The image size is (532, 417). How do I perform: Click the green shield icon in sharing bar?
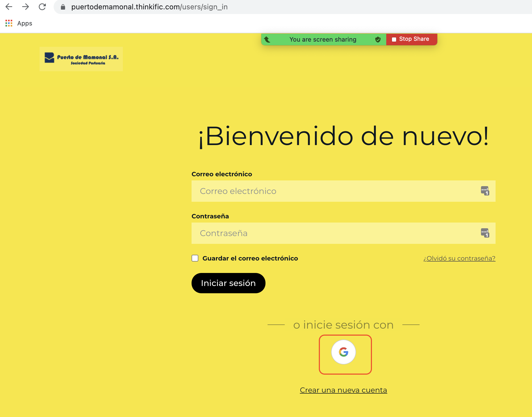(x=378, y=40)
